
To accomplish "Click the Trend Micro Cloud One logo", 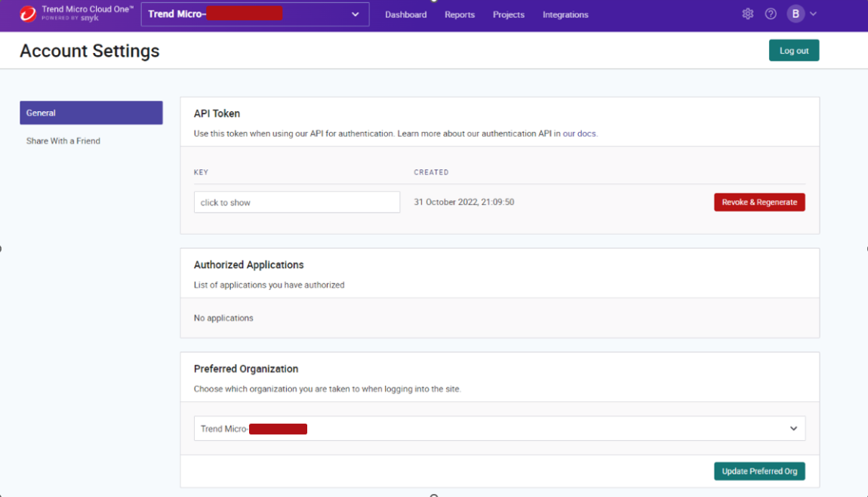I will tap(75, 14).
